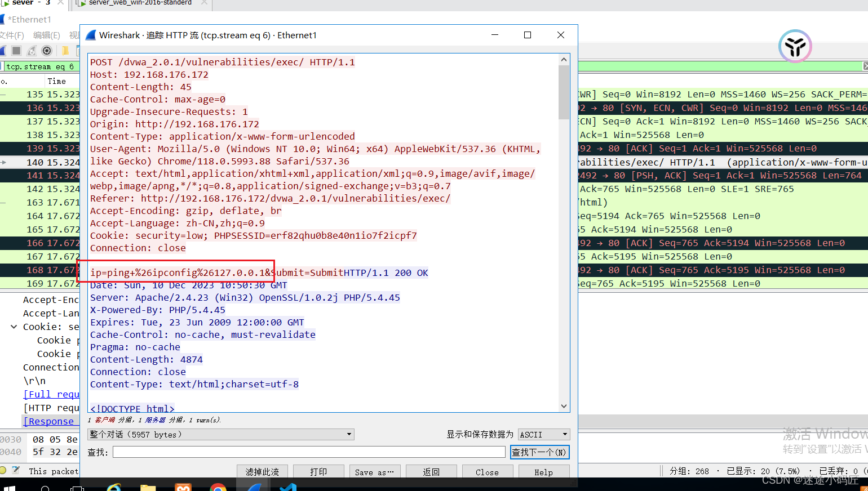The image size is (868, 491).
Task: Open XAMPP from the taskbar
Action: (183, 487)
